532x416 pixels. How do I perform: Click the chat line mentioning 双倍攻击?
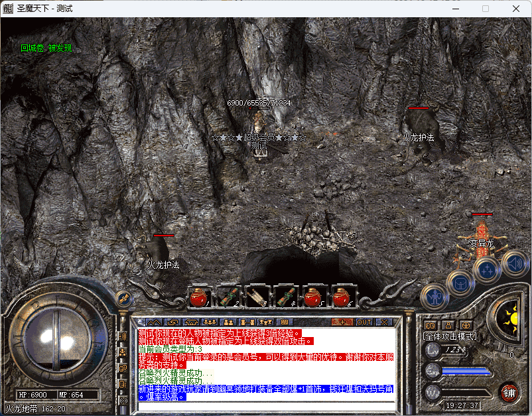[226, 341]
